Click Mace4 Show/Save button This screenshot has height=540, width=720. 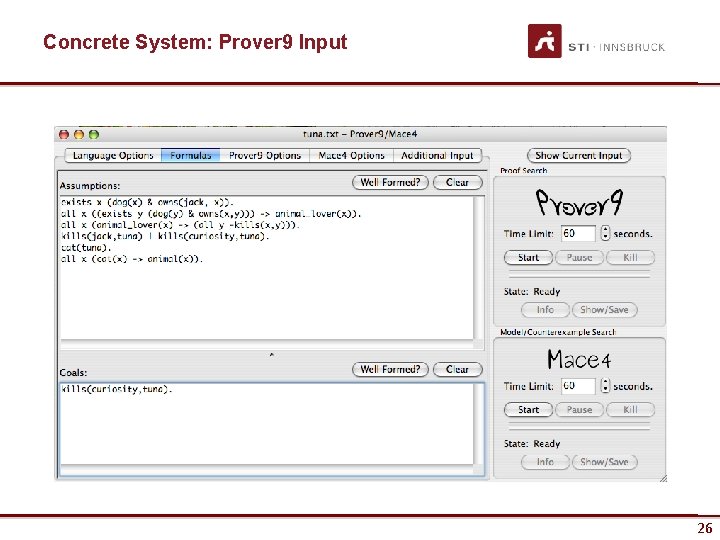604,462
